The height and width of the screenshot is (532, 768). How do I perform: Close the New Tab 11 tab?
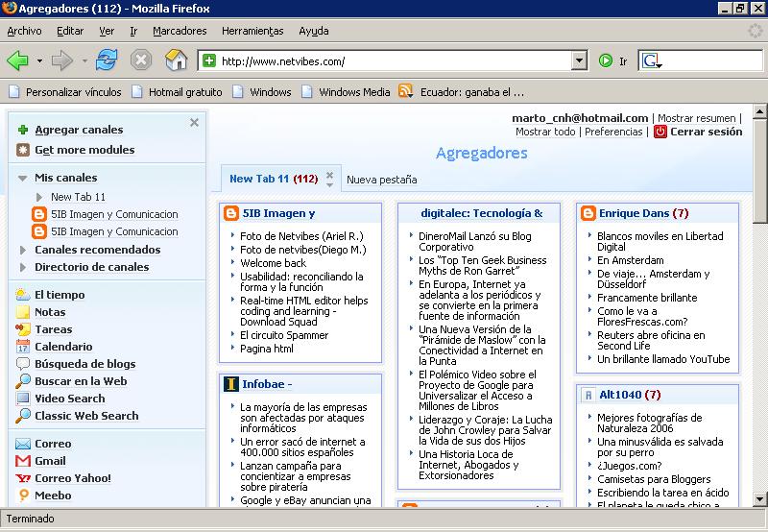point(329,175)
